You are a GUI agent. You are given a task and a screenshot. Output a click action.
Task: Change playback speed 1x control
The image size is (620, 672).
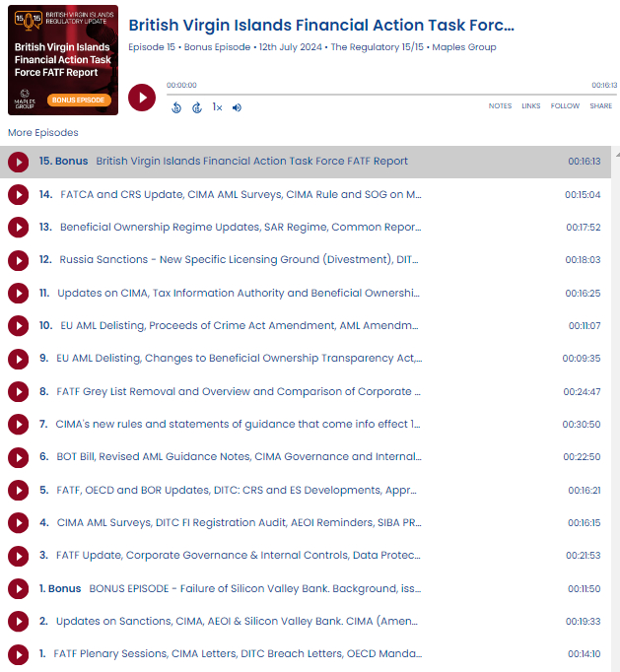[x=217, y=107]
